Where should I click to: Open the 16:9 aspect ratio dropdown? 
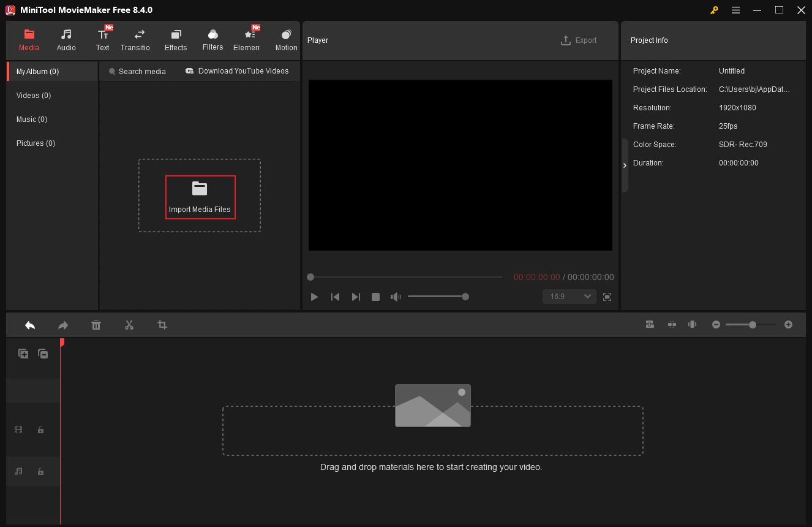(x=569, y=297)
